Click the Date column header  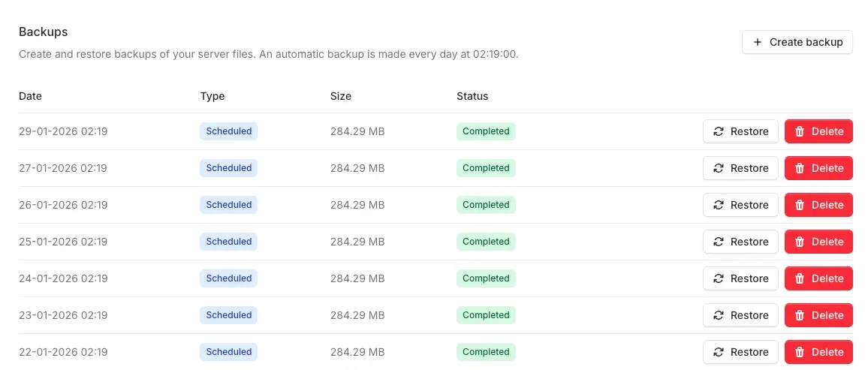31,96
